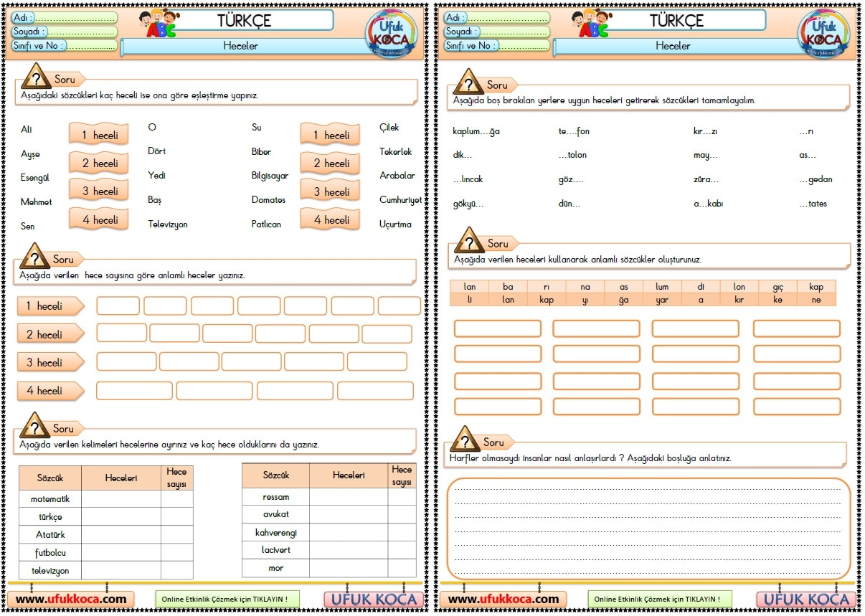
Task: Select the word 'Çilek'
Action: 389,128
